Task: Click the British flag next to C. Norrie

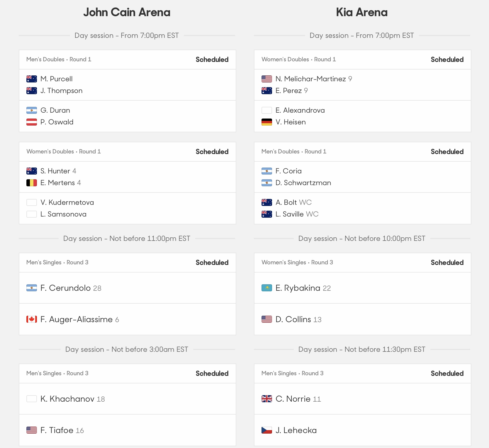Action: (267, 399)
